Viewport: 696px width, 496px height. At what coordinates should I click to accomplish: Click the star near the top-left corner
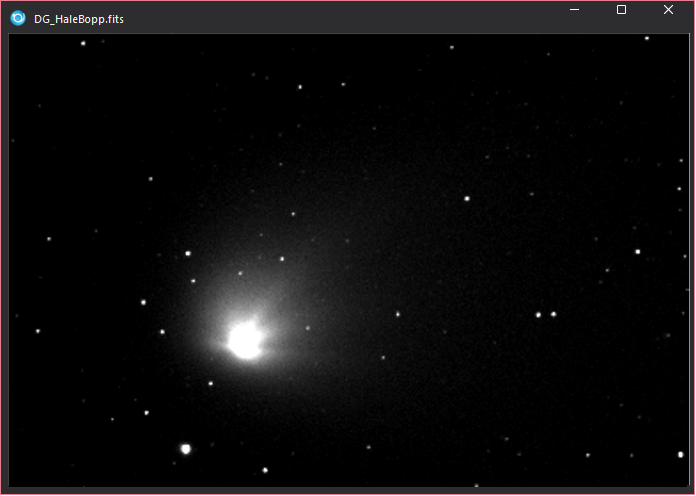(83, 43)
